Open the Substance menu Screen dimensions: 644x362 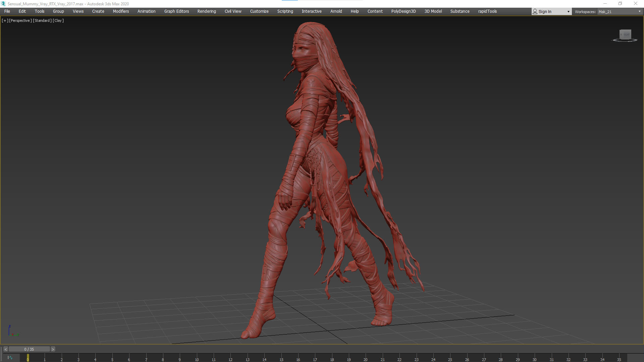tap(460, 11)
